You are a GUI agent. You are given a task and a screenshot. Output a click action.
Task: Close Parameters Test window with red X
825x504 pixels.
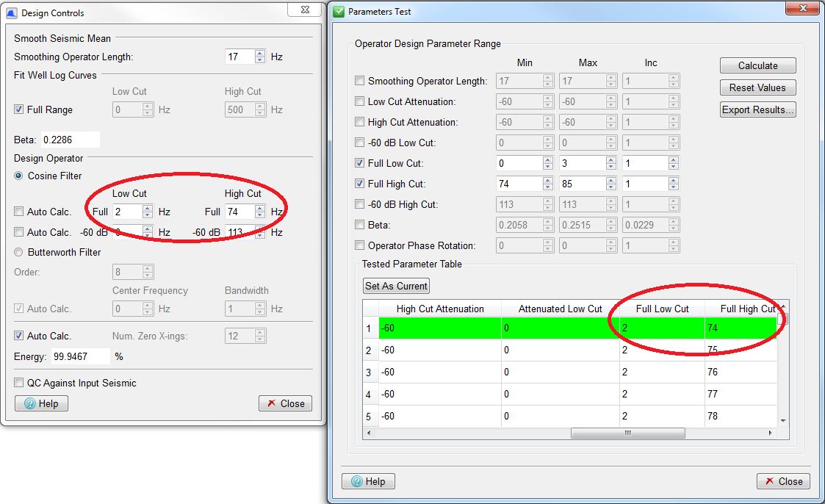click(x=803, y=8)
